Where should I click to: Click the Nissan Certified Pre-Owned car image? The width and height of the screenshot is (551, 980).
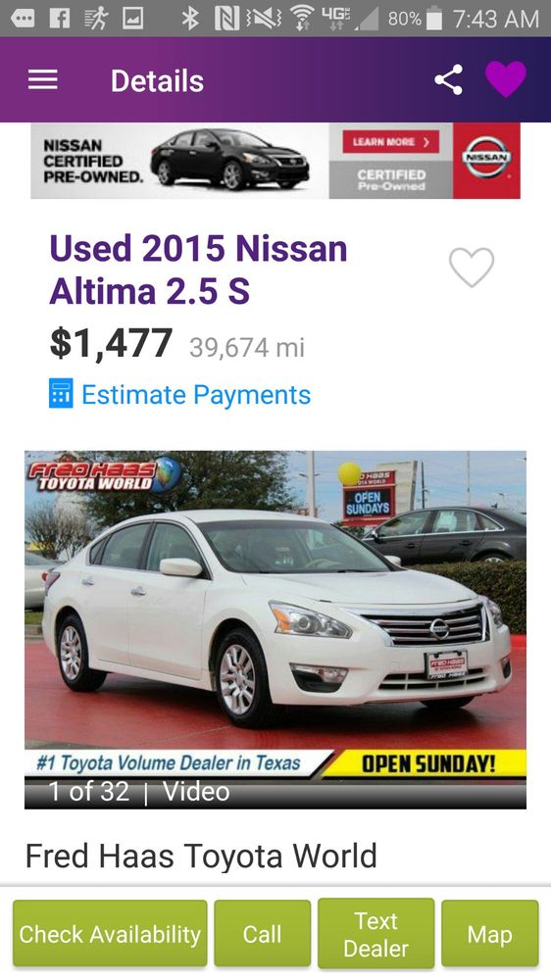pyautogui.click(x=230, y=158)
